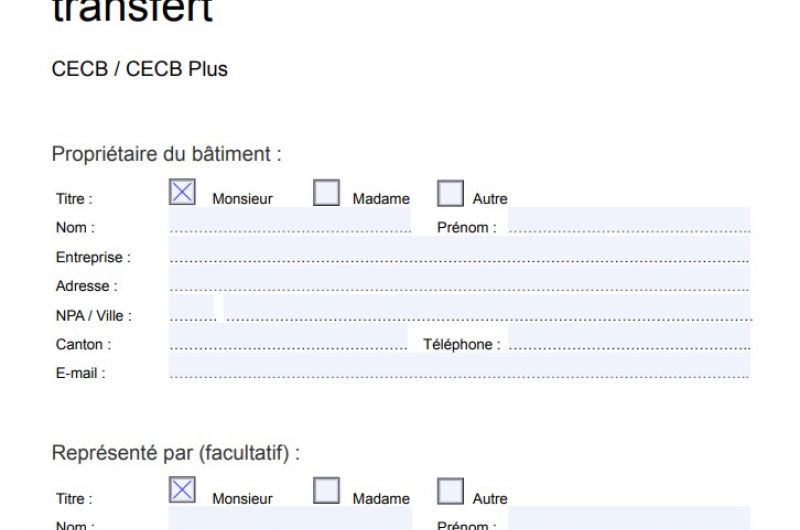Click the representative's Nom field
800x530 pixels.
pyautogui.click(x=290, y=519)
